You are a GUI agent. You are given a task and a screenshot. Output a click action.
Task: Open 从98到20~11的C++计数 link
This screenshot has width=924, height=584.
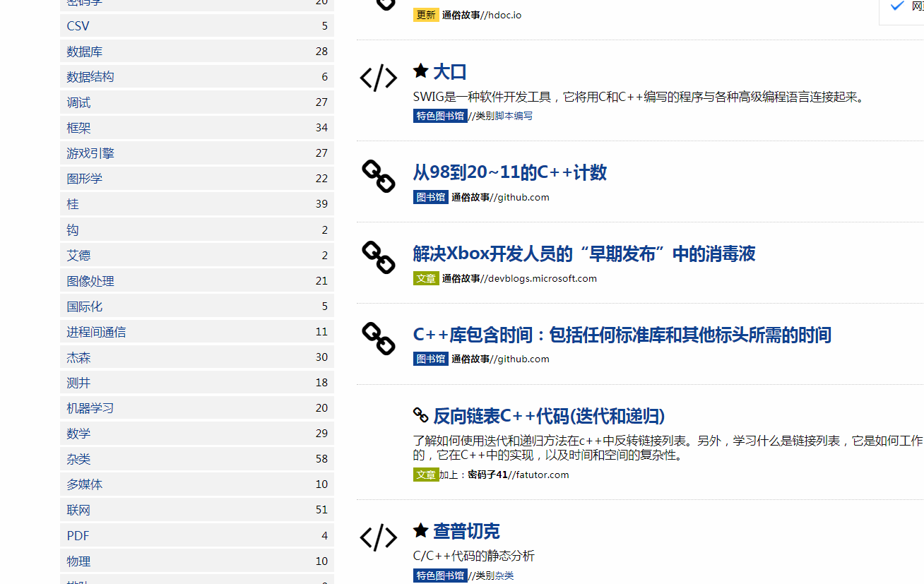coord(509,172)
